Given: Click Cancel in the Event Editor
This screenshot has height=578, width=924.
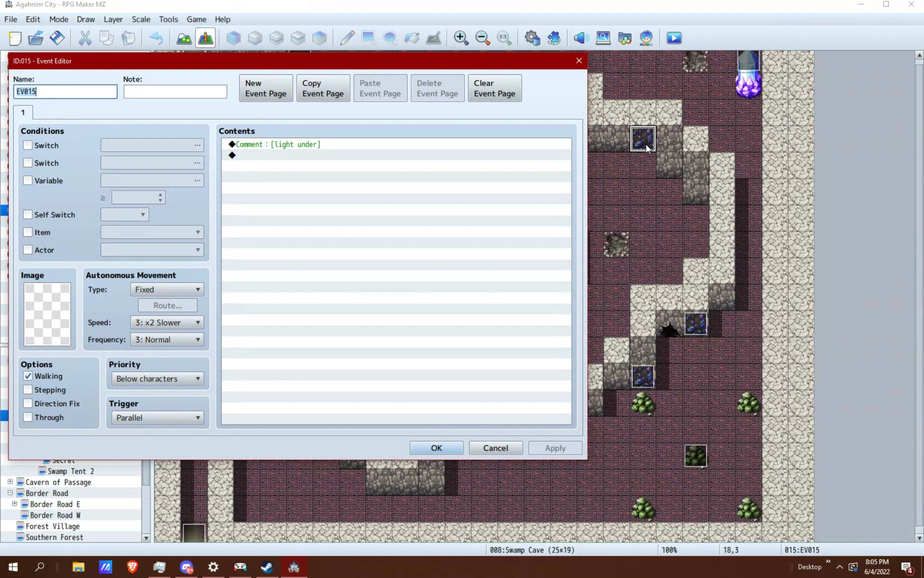Looking at the screenshot, I should (x=496, y=448).
